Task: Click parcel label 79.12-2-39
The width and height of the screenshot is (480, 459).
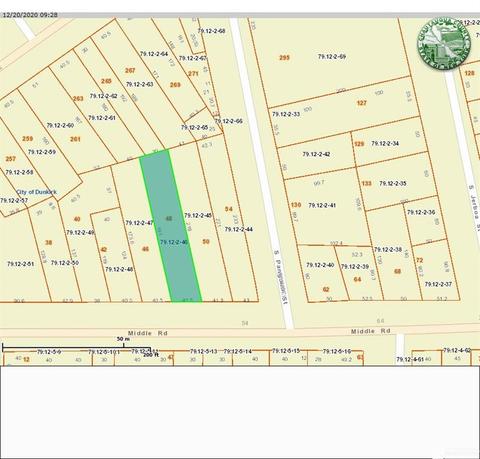Action: (355, 267)
